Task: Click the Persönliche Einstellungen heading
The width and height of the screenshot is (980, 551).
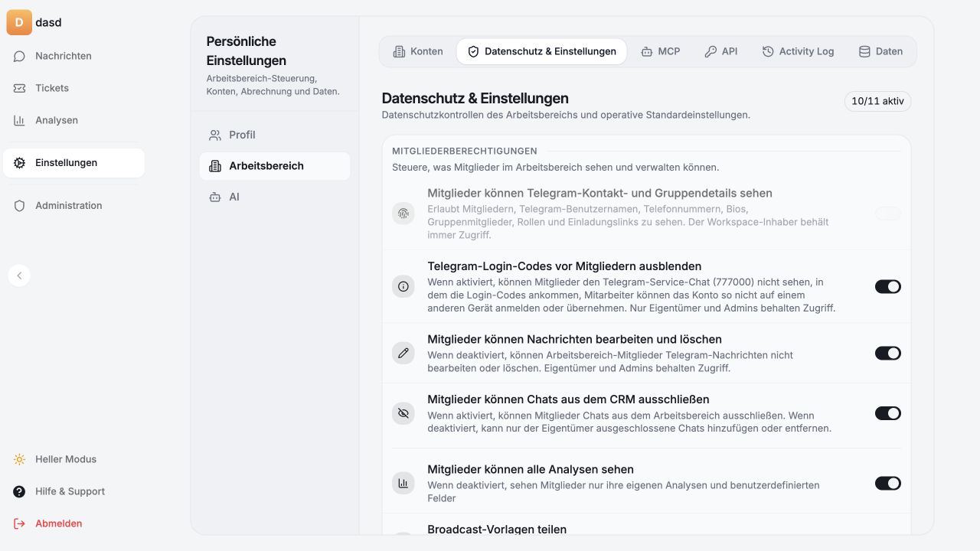Action: point(247,51)
